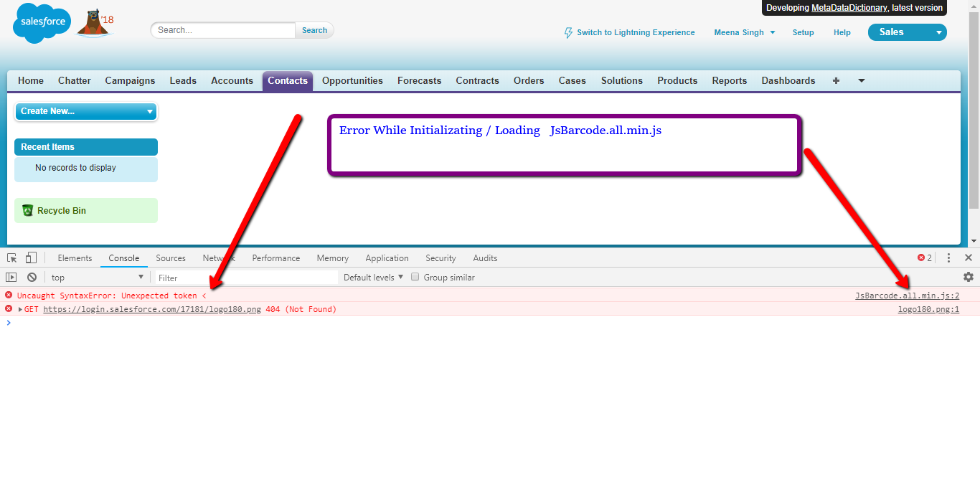
Task: Click the Salesforce cloud logo
Action: 42,22
